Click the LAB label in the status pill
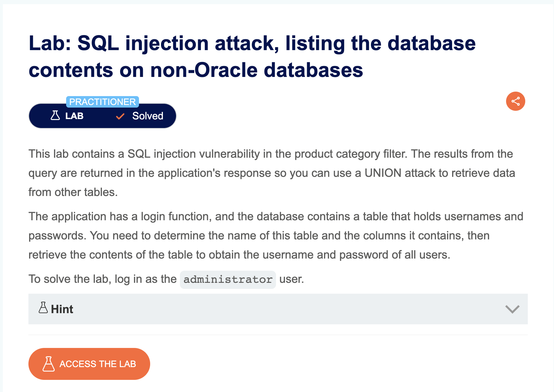Viewport: 554px width, 392px height. pyautogui.click(x=74, y=116)
